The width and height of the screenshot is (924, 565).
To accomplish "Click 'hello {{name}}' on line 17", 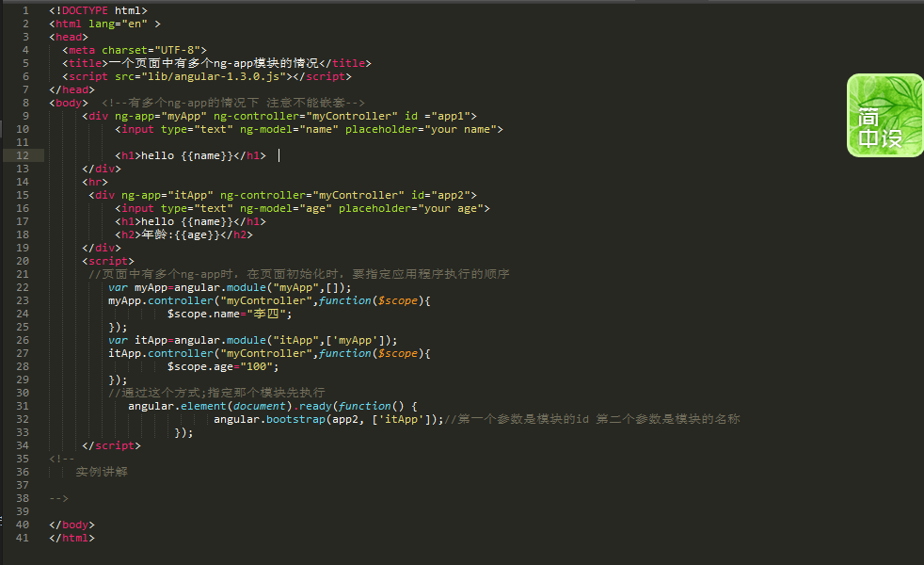I will [x=187, y=221].
